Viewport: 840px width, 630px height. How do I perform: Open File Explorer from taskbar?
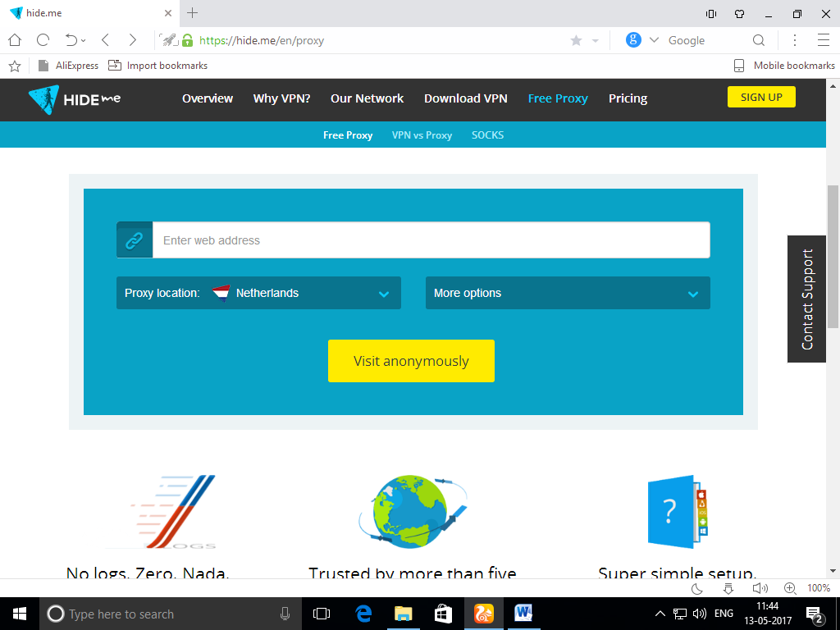click(404, 614)
